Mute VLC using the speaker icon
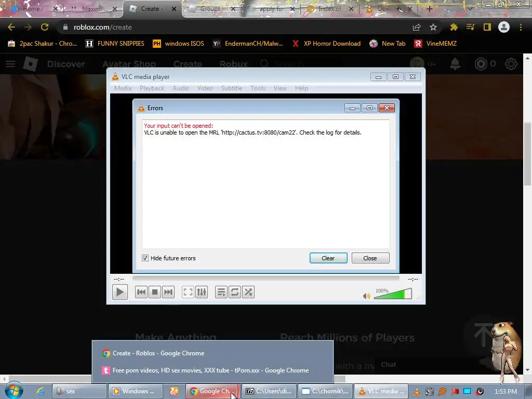This screenshot has width=532, height=399. point(366,296)
